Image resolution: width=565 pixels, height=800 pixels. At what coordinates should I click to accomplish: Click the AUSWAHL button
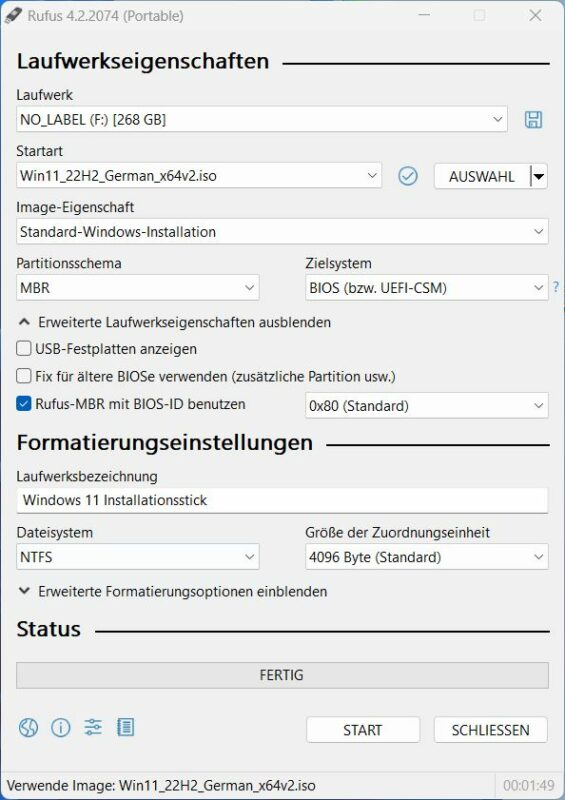click(482, 177)
